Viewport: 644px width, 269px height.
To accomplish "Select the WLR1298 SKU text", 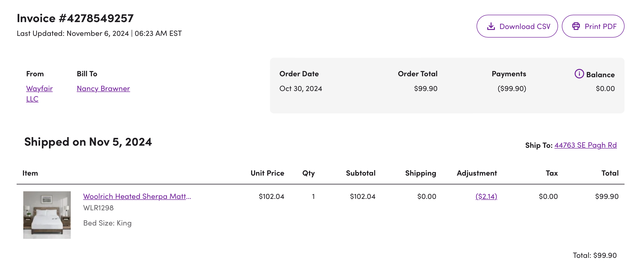I will [x=98, y=208].
